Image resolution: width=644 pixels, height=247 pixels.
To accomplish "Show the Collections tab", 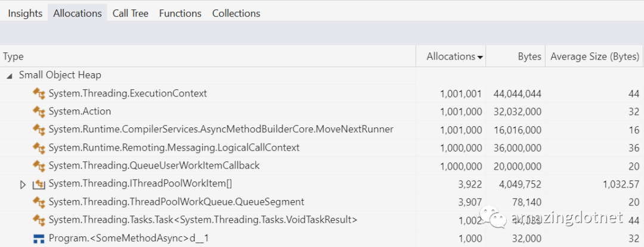I will [x=236, y=13].
